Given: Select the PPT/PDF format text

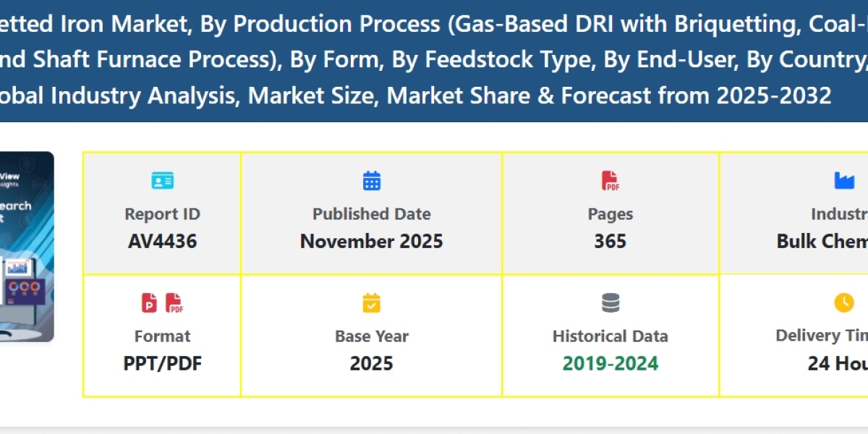Looking at the screenshot, I should point(162,363).
